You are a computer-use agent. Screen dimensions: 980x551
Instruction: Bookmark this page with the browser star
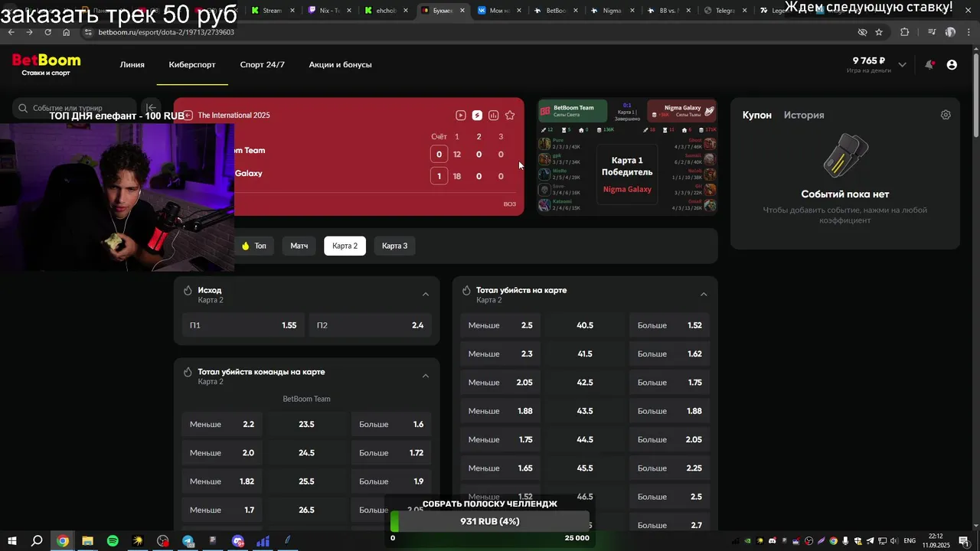(x=879, y=32)
